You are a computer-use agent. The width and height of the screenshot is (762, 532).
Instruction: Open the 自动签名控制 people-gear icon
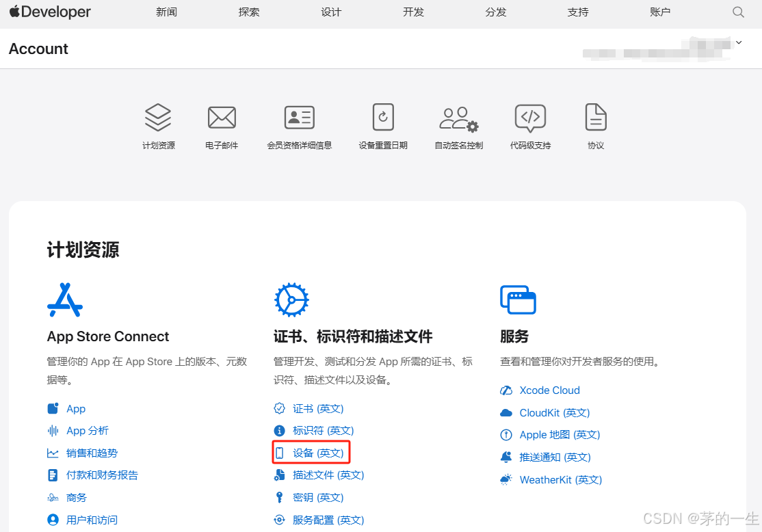point(459,119)
